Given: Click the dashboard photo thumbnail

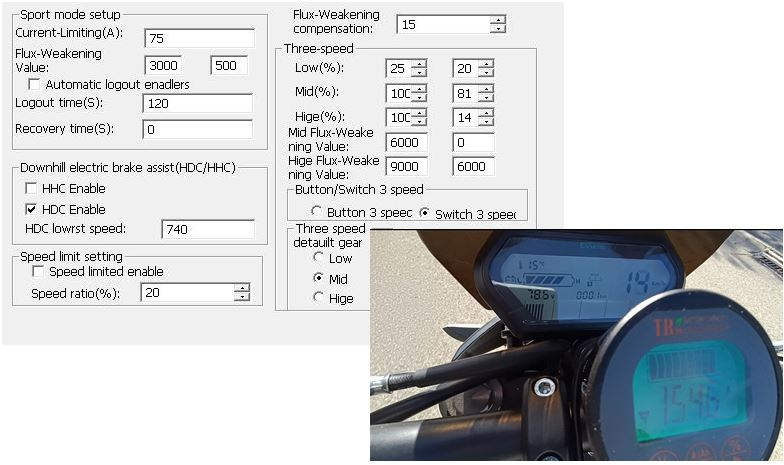Looking at the screenshot, I should (576, 345).
